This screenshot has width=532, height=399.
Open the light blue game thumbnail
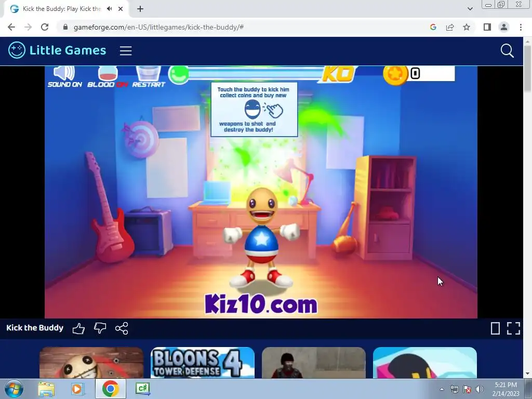[x=425, y=362]
